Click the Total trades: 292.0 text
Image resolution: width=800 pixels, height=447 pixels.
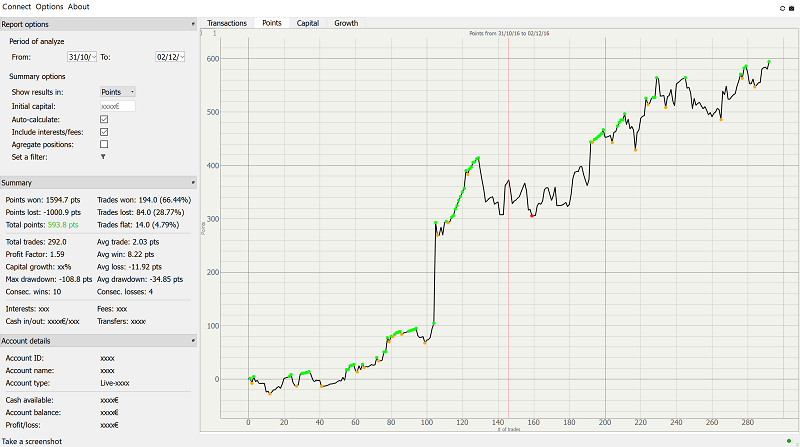click(36, 242)
